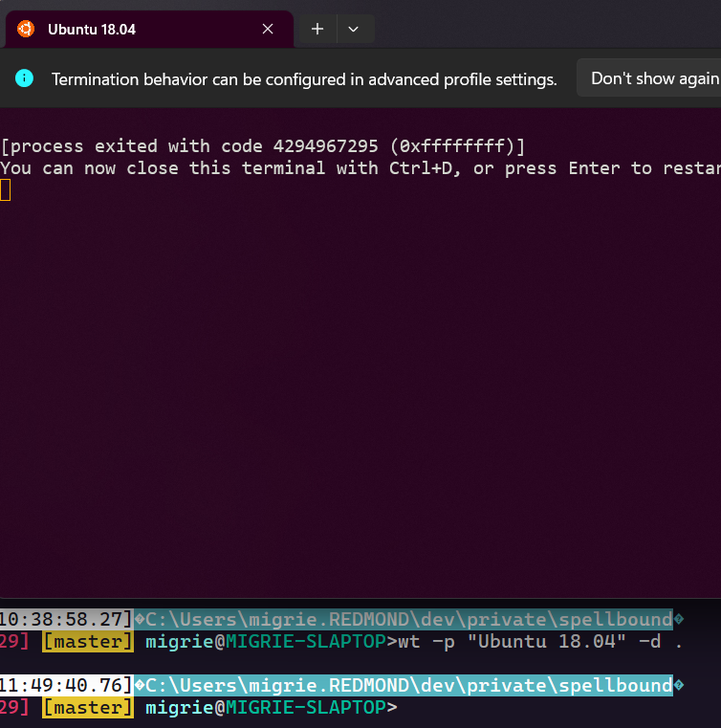Expand the new tab profile dropdown
The image size is (721, 728).
click(354, 29)
